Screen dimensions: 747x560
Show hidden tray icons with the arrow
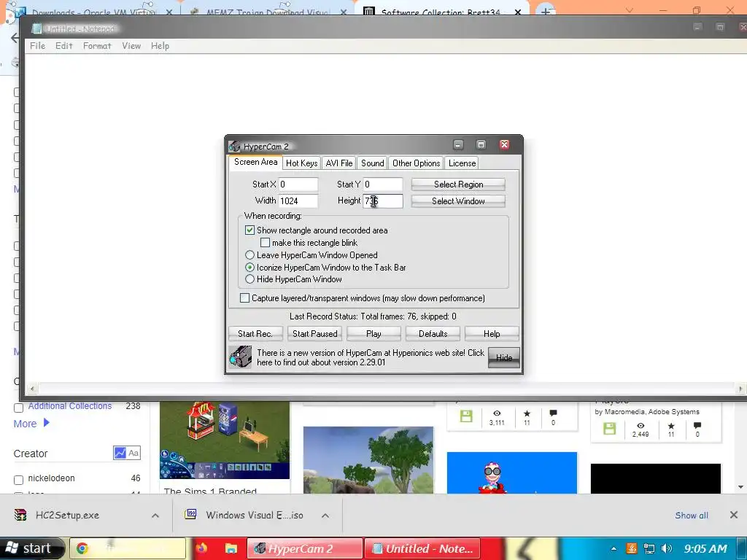click(x=614, y=548)
